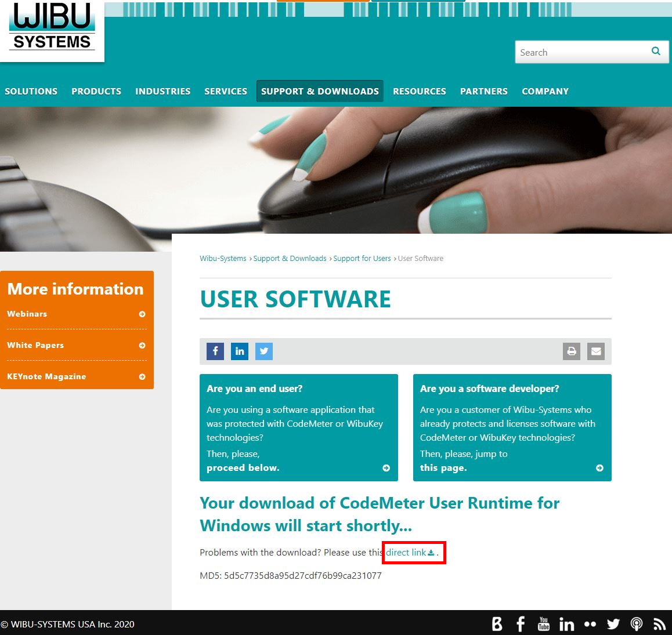Open YouTube icon in footer
The height and width of the screenshot is (635, 672).
click(544, 624)
